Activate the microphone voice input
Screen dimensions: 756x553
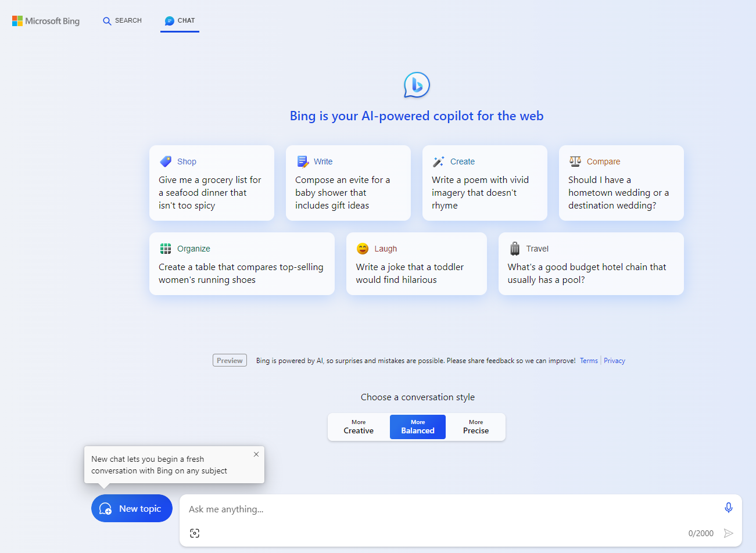click(729, 508)
